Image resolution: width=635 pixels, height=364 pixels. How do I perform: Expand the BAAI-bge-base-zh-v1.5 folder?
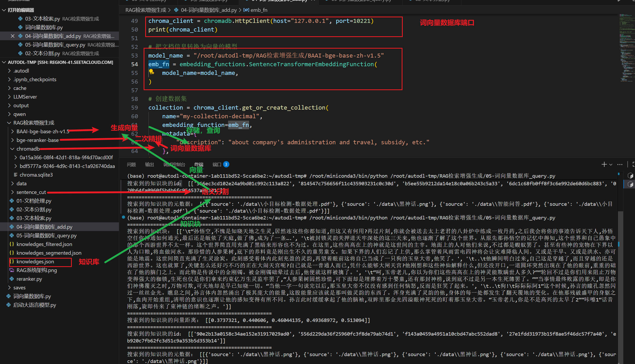(12, 131)
